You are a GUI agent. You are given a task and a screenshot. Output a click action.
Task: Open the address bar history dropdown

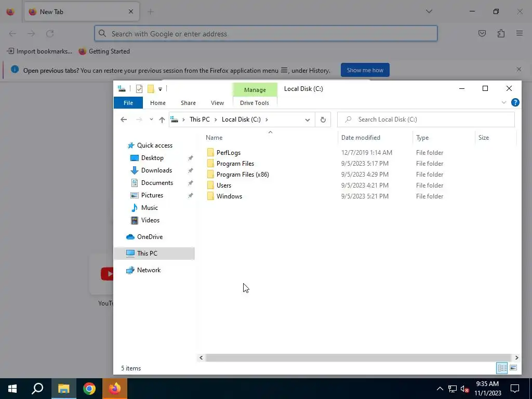coord(308,120)
